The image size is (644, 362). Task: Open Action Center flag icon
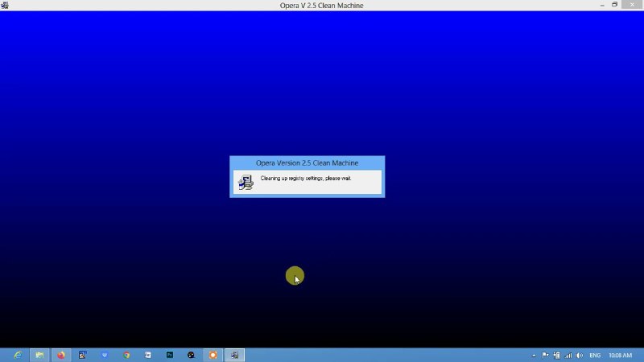pyautogui.click(x=545, y=356)
